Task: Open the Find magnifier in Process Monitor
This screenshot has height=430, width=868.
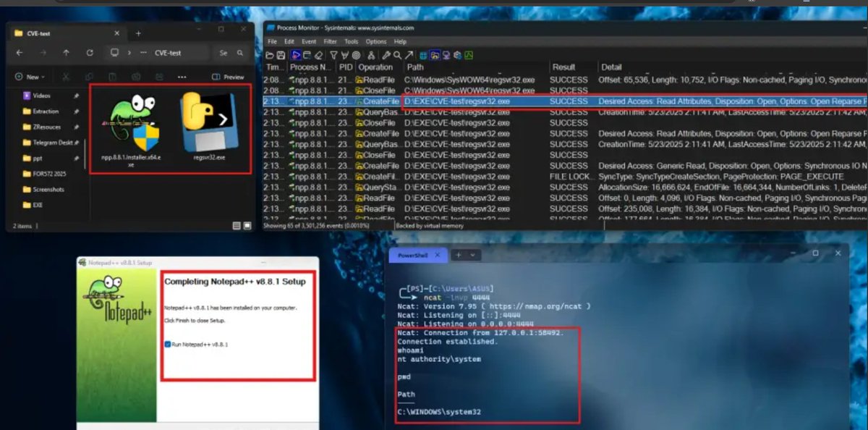Action: point(397,55)
